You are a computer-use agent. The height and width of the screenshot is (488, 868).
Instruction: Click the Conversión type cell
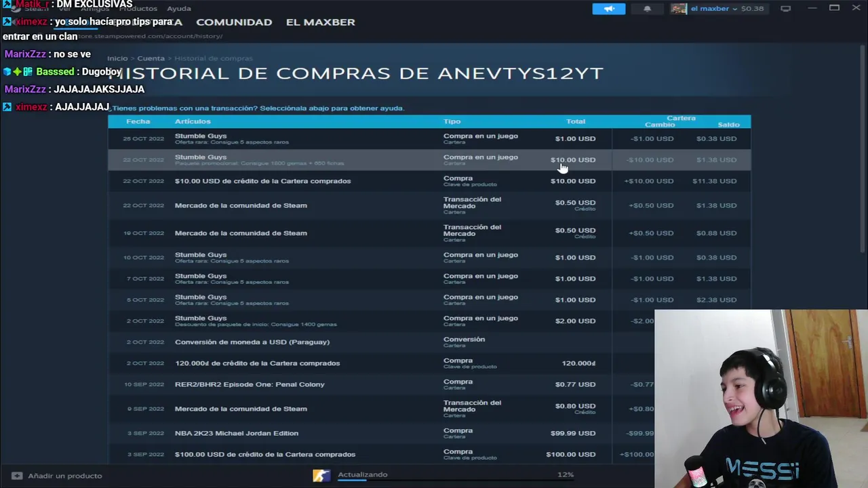pyautogui.click(x=464, y=342)
